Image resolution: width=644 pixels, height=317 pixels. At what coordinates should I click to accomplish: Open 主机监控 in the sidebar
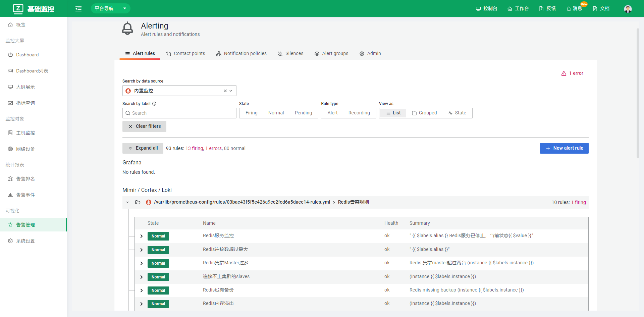coord(34,133)
